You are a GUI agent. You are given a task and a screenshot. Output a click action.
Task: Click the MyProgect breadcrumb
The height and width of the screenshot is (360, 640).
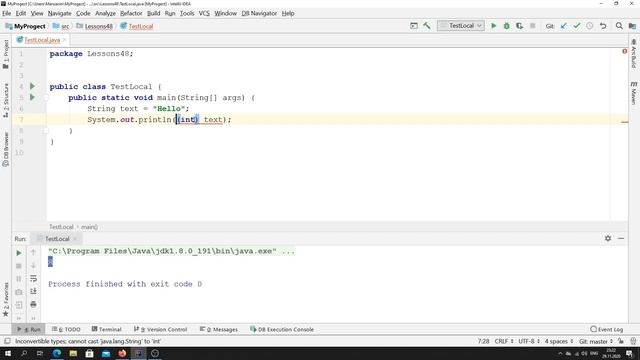(25, 26)
